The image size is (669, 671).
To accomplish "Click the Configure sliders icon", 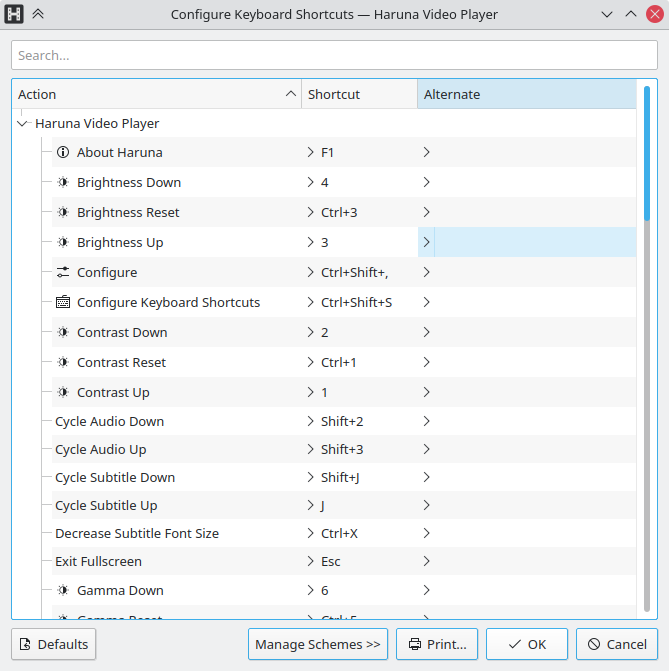I will [63, 273].
